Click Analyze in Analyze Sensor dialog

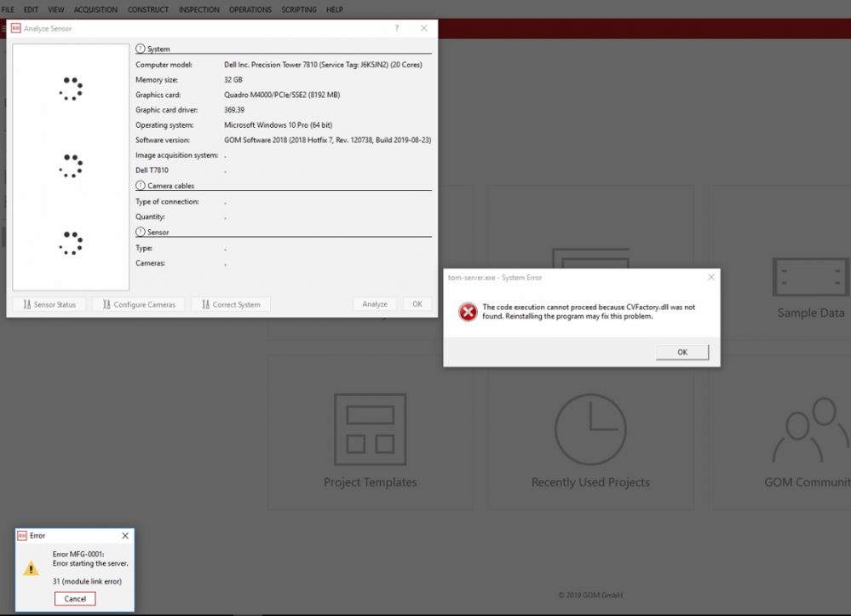click(x=375, y=304)
